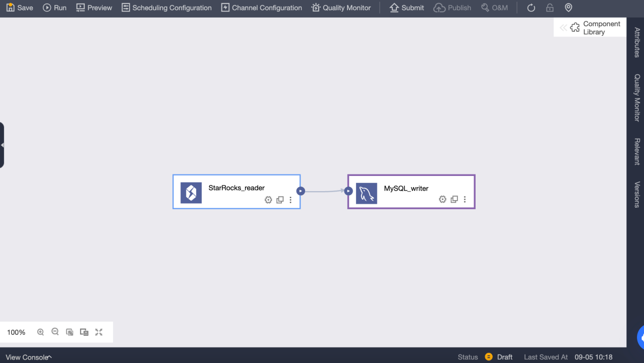The height and width of the screenshot is (363, 644).
Task: Select the MySQL_writer node
Action: [406, 189]
